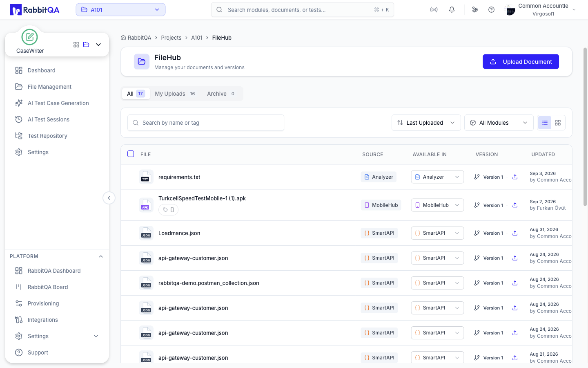Click the JSON file icon for Loadmance.json

(146, 233)
